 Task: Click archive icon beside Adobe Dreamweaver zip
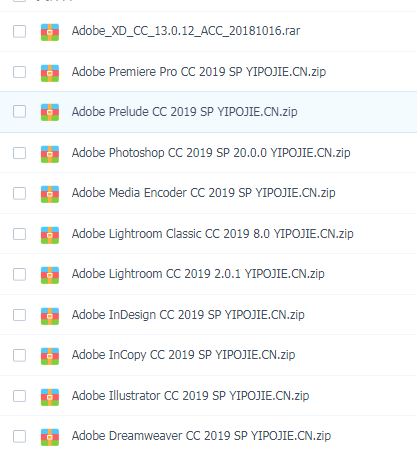50,437
